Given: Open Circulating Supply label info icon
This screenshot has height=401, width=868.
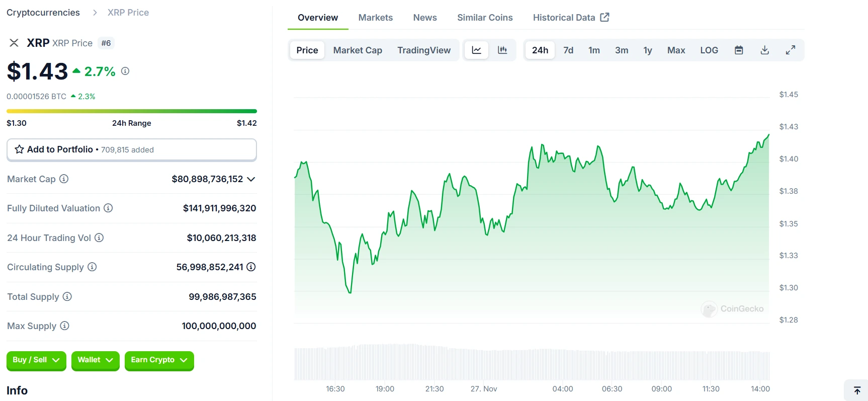Looking at the screenshot, I should point(92,267).
